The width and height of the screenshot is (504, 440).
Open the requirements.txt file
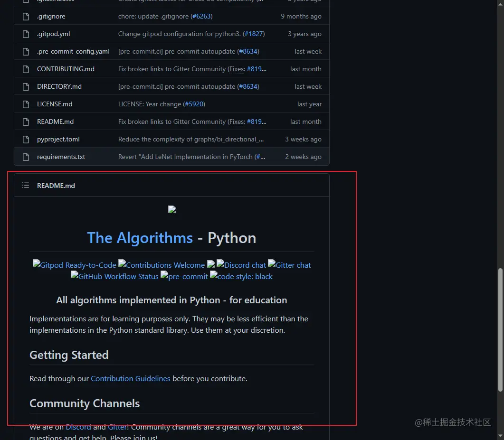click(x=61, y=157)
